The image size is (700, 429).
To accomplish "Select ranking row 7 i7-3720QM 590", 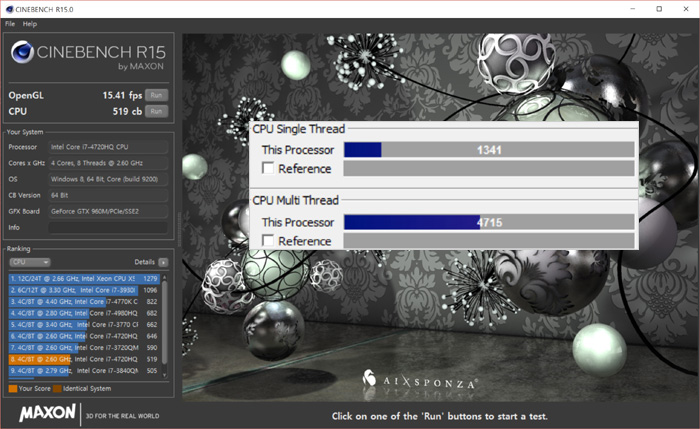I will (84, 348).
